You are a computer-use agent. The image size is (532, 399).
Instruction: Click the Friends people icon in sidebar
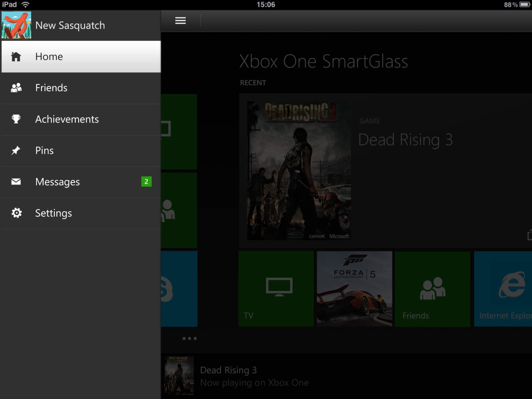(x=16, y=88)
